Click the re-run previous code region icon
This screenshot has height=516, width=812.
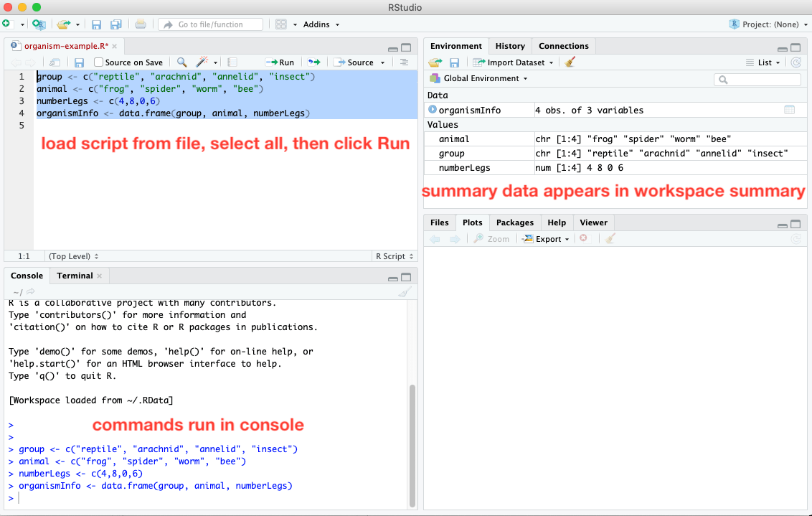(313, 62)
